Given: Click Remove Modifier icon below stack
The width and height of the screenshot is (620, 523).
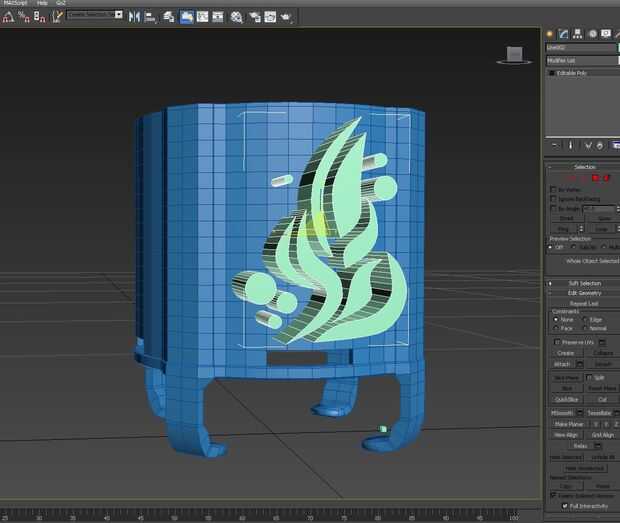Looking at the screenshot, I should [600, 145].
